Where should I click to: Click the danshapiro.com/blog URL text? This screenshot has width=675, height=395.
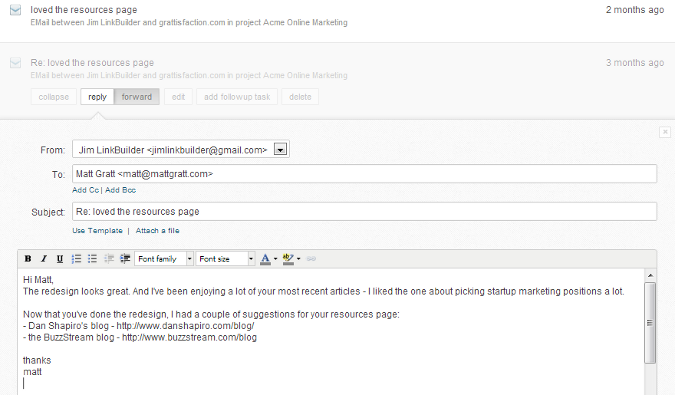pos(185,326)
